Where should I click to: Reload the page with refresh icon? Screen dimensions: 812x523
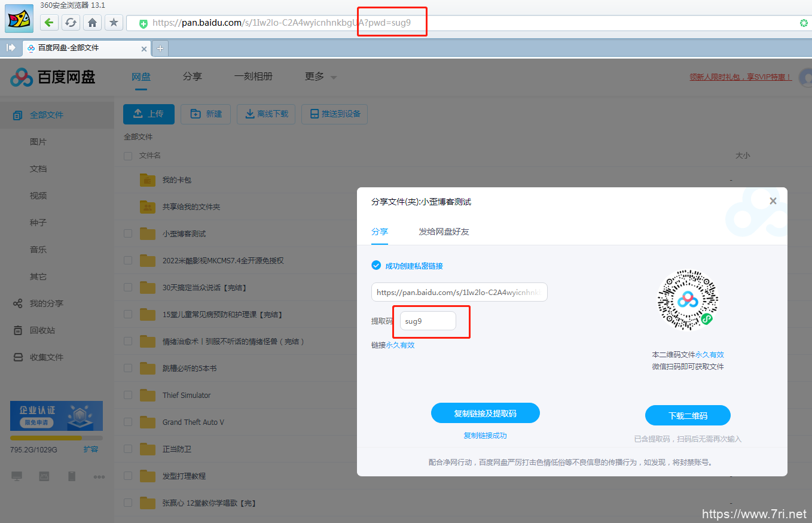coord(71,23)
